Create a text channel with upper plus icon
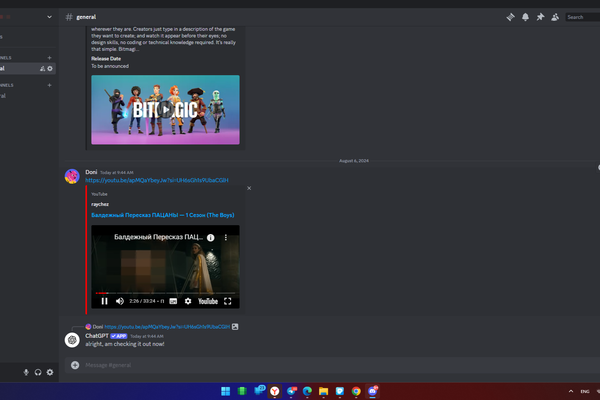This screenshot has width=600, height=400. point(49,57)
